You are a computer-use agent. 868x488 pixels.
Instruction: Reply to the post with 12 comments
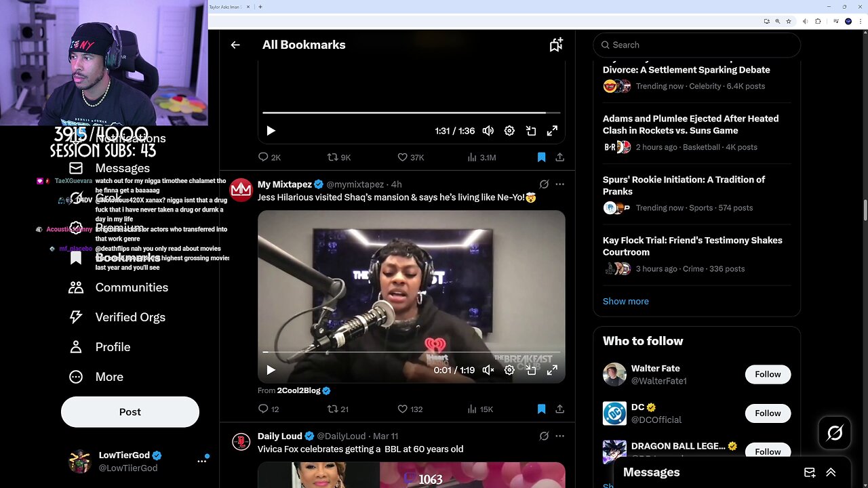269,409
